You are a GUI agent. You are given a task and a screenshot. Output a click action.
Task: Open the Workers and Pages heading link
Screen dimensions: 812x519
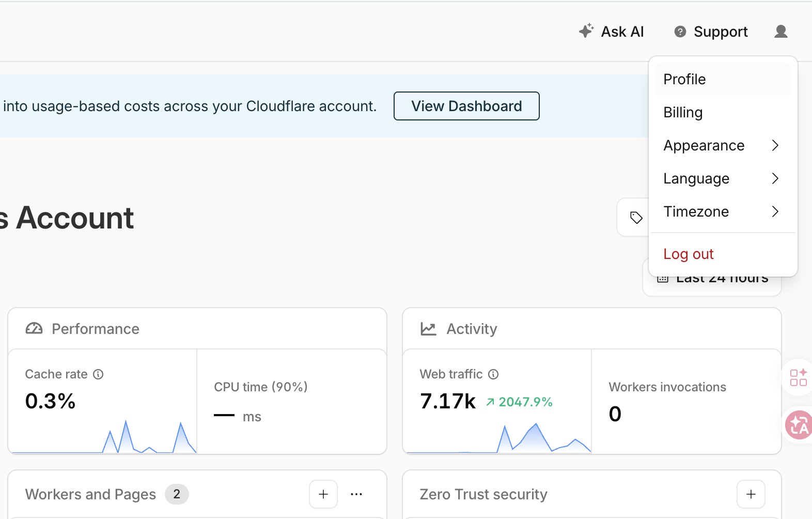[90, 494]
